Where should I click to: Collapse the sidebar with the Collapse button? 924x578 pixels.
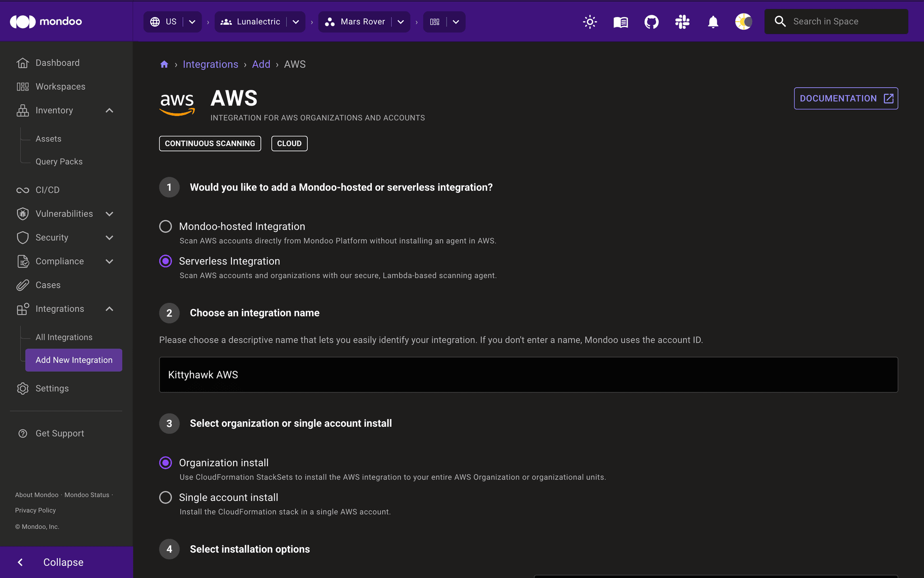tap(63, 562)
